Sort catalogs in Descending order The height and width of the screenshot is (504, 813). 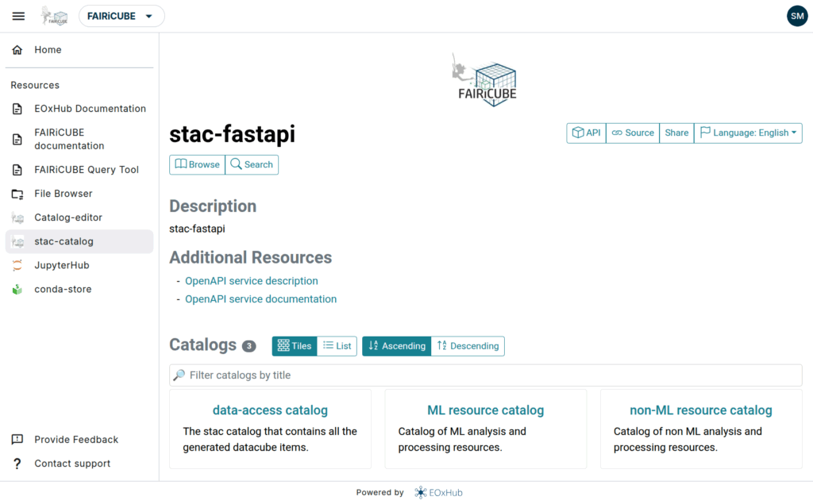pos(468,346)
